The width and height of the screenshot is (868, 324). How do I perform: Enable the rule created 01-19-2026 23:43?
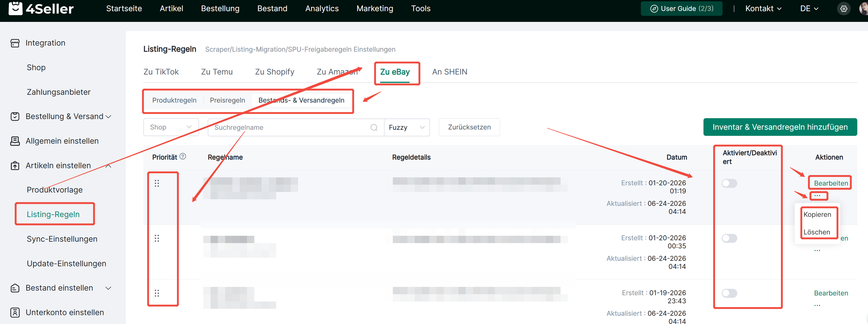coord(729,293)
